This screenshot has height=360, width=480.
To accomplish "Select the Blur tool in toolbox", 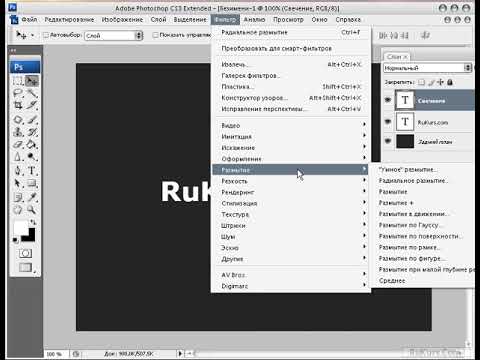I will [x=18, y=157].
